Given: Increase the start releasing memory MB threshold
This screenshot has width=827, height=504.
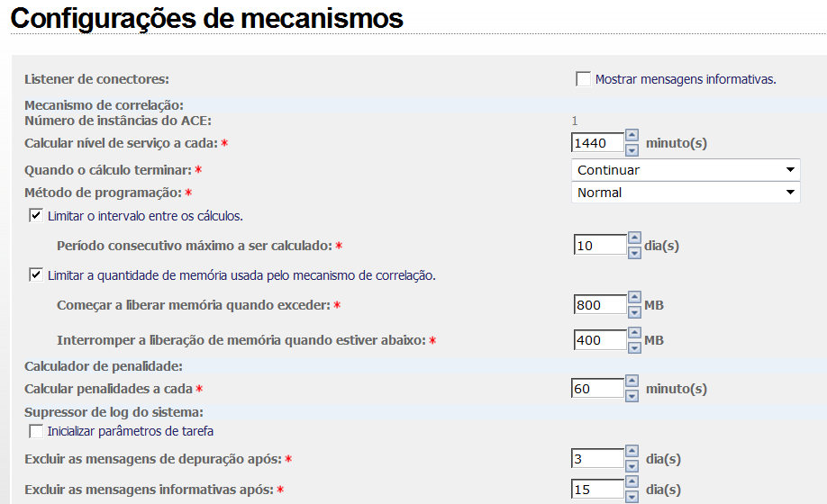Looking at the screenshot, I should coord(634,300).
